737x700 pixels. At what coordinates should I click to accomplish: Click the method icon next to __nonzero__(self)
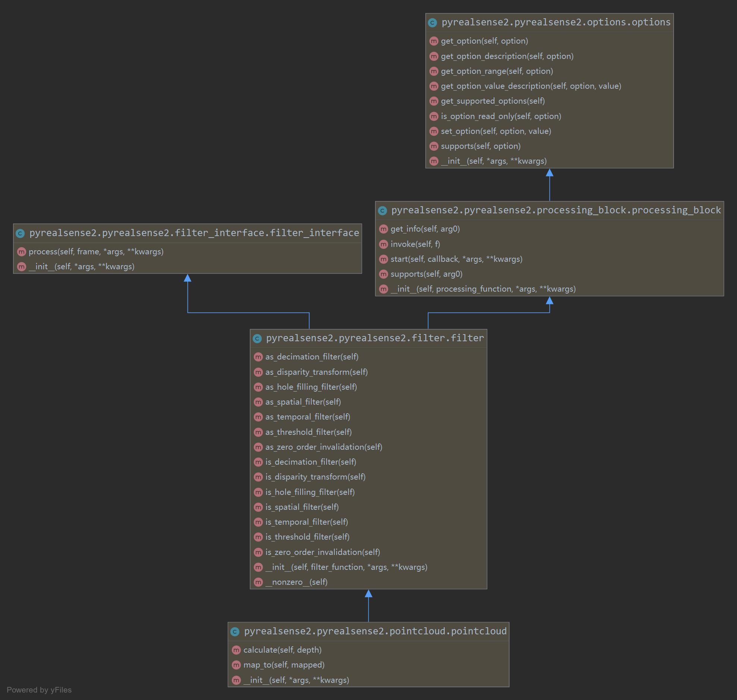258,582
